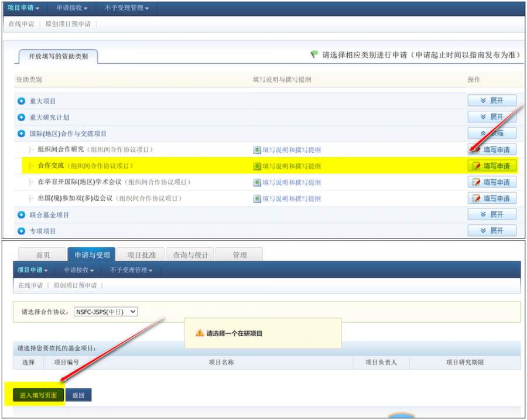Click 展开 button for 重大项目
The height and width of the screenshot is (420, 527).
492,100
